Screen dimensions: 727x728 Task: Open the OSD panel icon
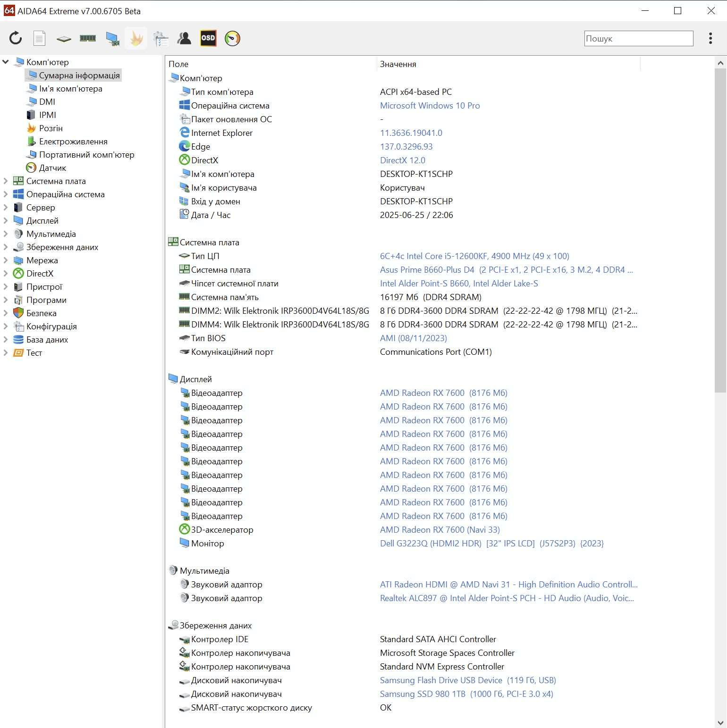[x=208, y=38]
